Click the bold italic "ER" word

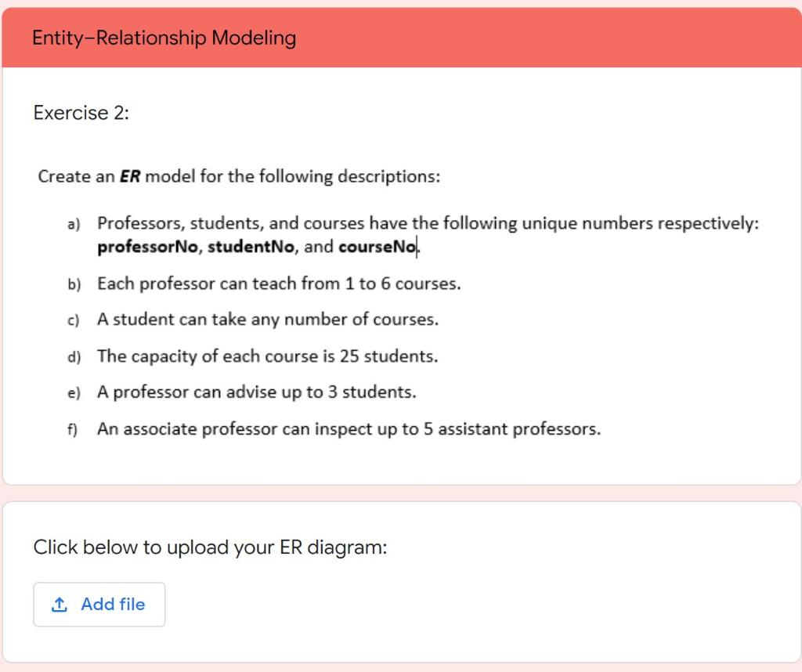pyautogui.click(x=130, y=176)
